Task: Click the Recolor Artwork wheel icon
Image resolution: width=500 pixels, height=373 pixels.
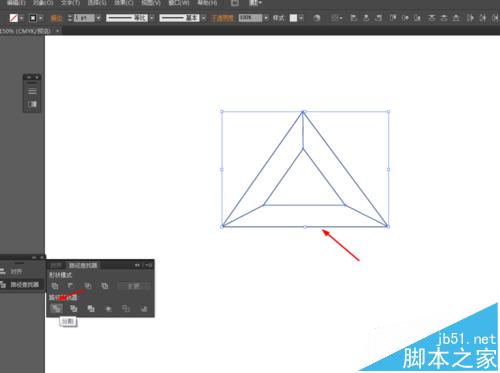Action: coord(317,18)
